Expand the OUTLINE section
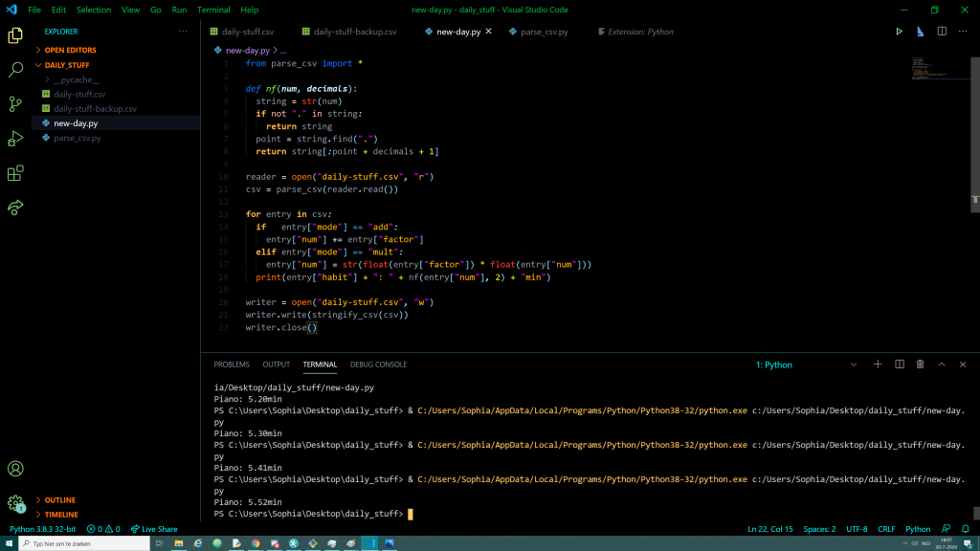The width and height of the screenshot is (980, 551). click(x=59, y=500)
